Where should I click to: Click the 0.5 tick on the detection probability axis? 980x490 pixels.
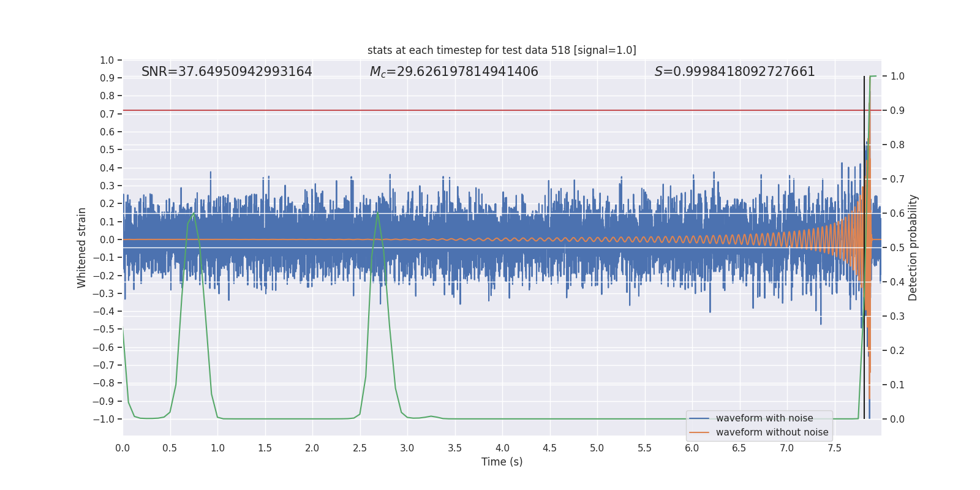tap(897, 247)
